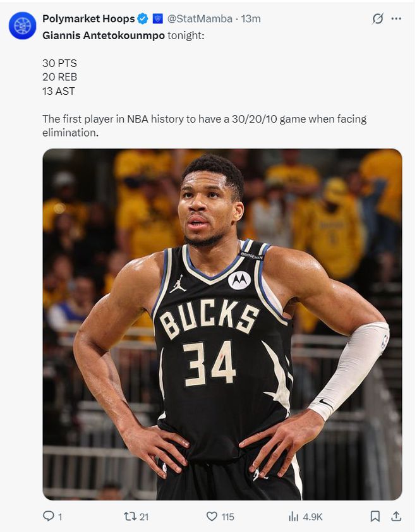Click the 13 AST stat line
Viewport: 417px width, 532px height.
pos(58,91)
